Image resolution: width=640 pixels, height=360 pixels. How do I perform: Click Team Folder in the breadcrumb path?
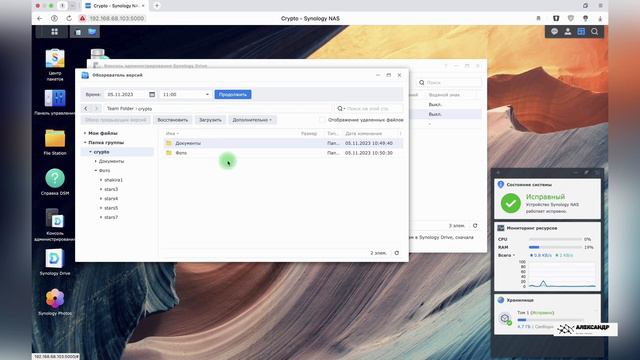(120, 109)
